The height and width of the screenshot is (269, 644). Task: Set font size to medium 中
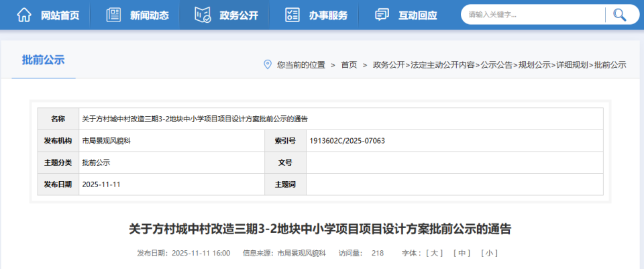click(462, 253)
